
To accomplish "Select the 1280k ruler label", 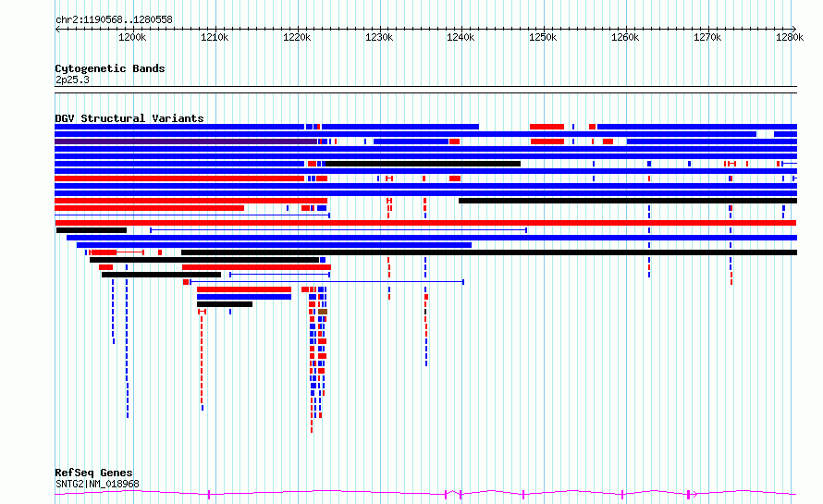I will pyautogui.click(x=790, y=37).
